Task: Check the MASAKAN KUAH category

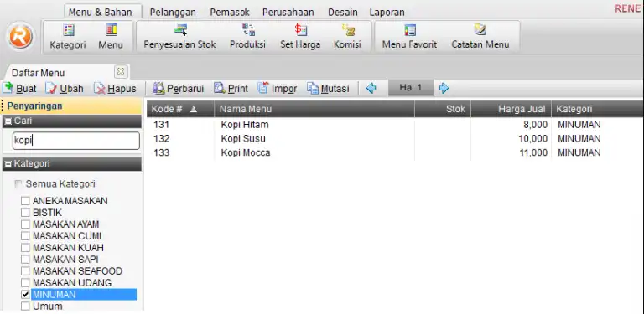Action: (25, 248)
